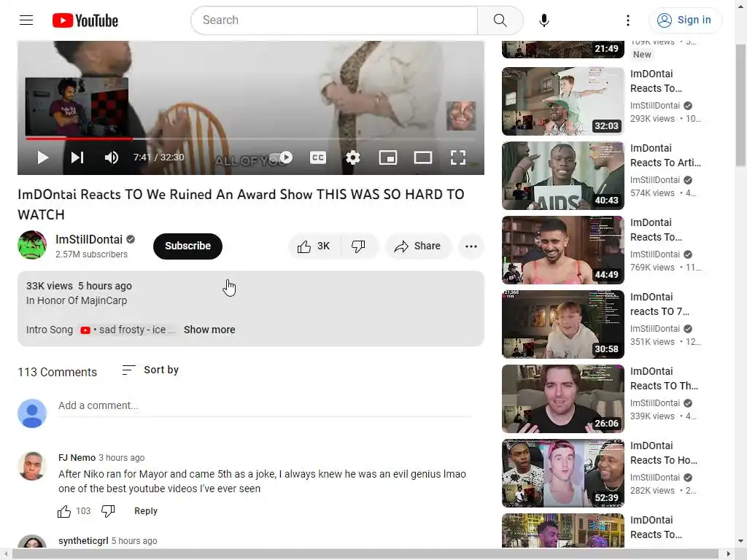Subscribe to ImStillDontai

(187, 246)
